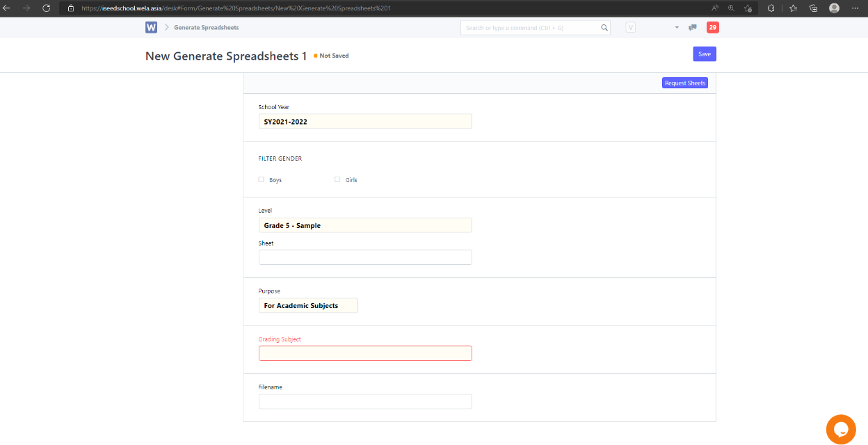Focus the Grading Subject required field

[x=365, y=353]
